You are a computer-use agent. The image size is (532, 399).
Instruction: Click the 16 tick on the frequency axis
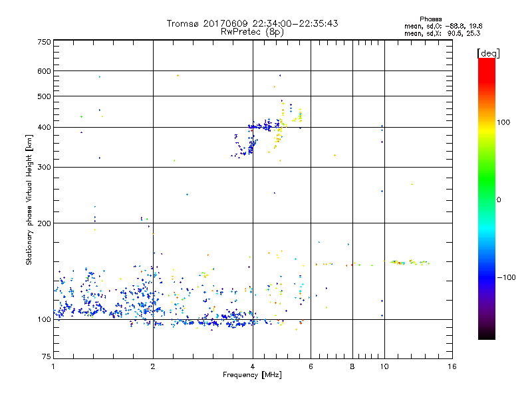coord(452,366)
